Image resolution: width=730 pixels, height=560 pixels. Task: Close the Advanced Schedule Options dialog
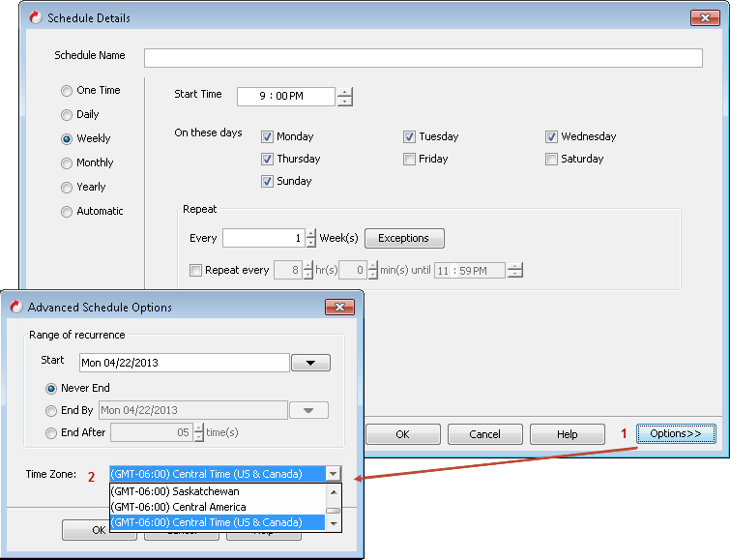click(x=339, y=307)
